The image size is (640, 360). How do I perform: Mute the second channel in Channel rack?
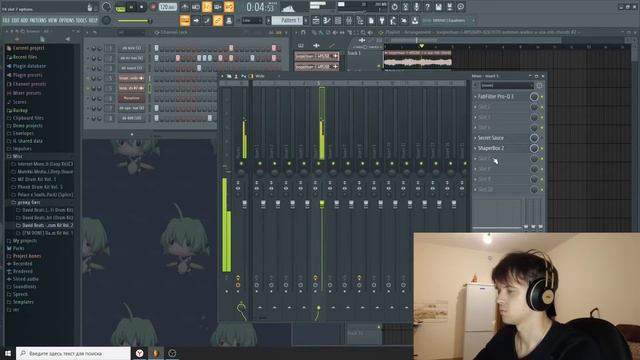88,58
